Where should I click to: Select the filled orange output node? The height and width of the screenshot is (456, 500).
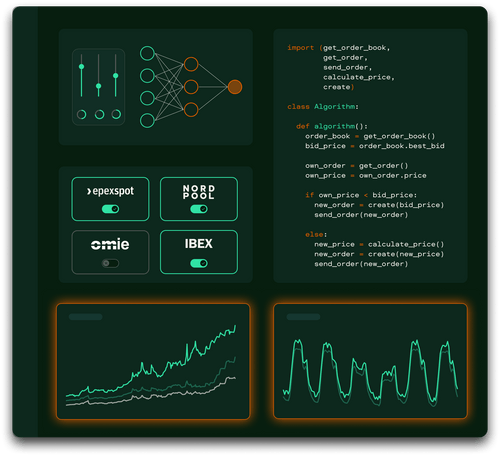[235, 87]
